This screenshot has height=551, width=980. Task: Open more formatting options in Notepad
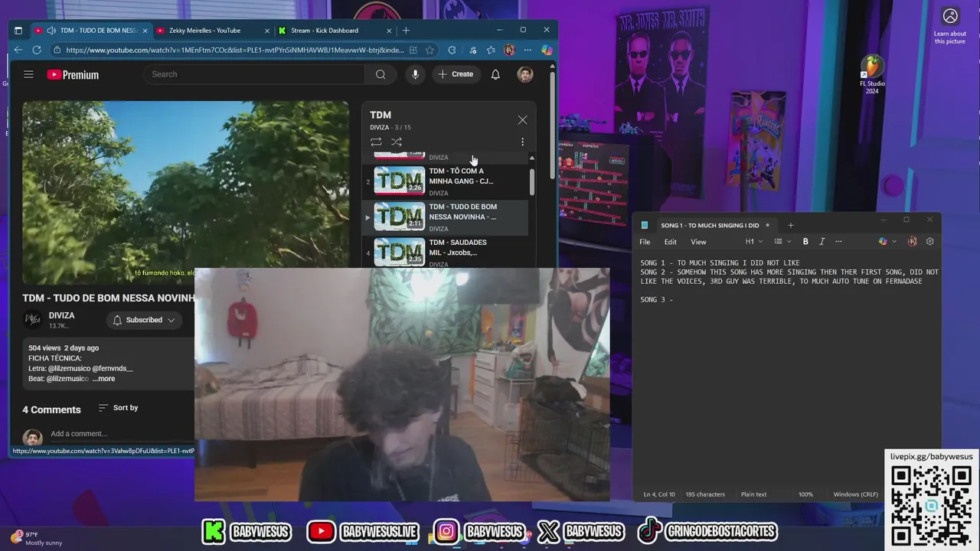coord(839,242)
